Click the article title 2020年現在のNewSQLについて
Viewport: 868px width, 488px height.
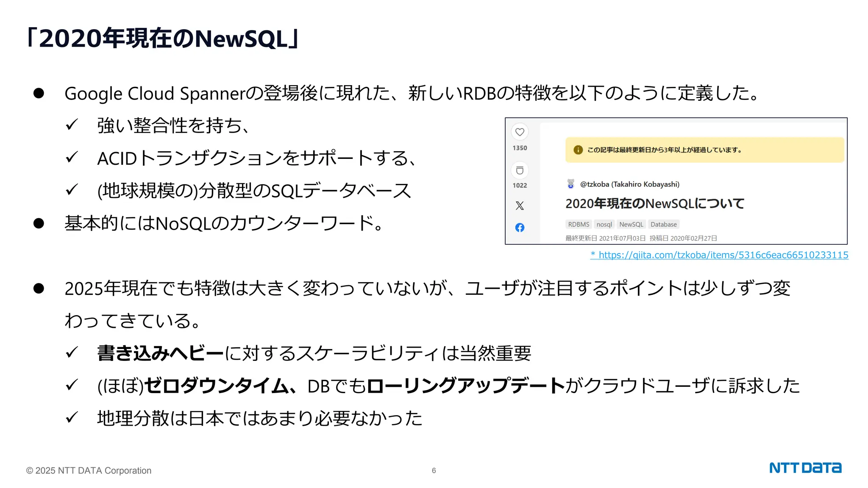[x=655, y=204]
